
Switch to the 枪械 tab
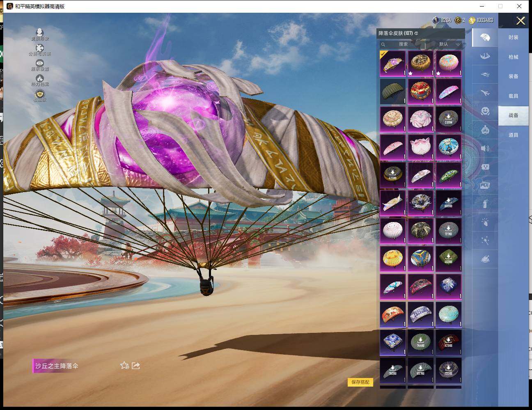[514, 57]
